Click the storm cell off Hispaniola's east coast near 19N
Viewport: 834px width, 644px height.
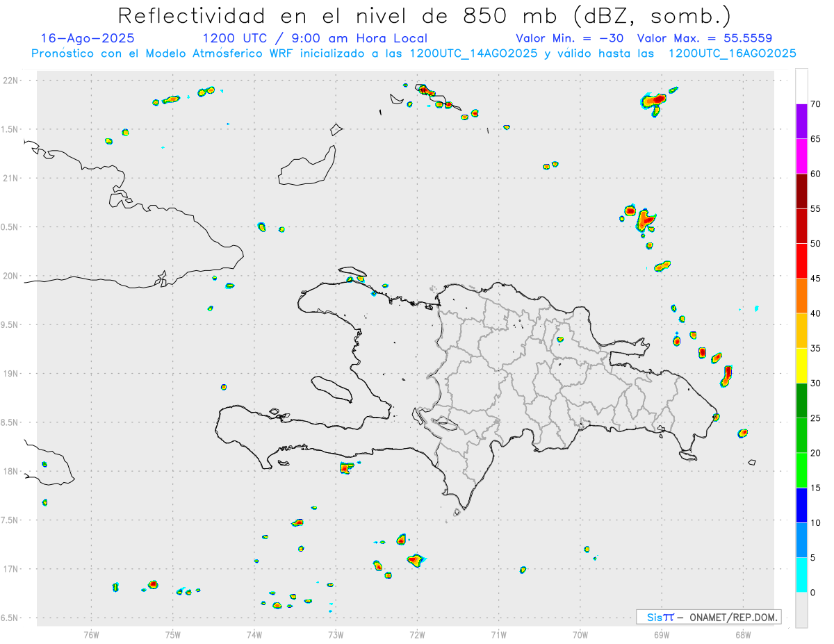pos(726,375)
